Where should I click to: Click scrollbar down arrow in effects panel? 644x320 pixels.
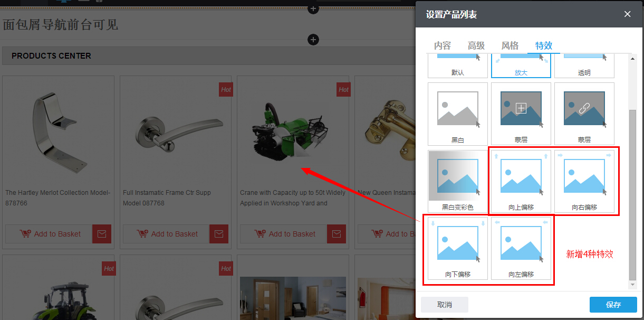[633, 285]
